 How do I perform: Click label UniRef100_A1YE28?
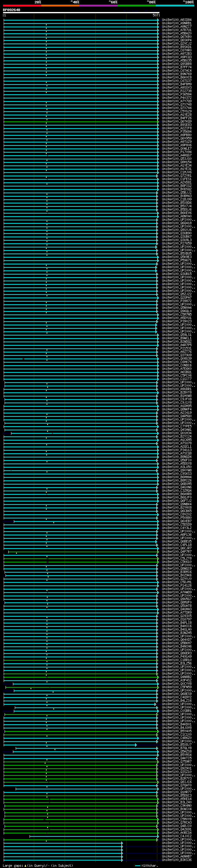tap(177, 115)
